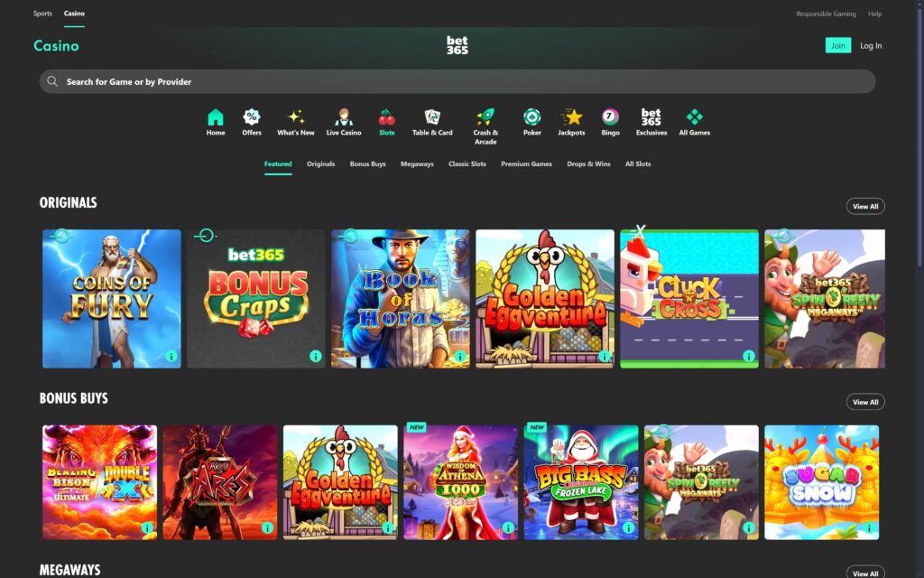This screenshot has height=578, width=924.
Task: Open the Poker section icon
Action: 531,117
